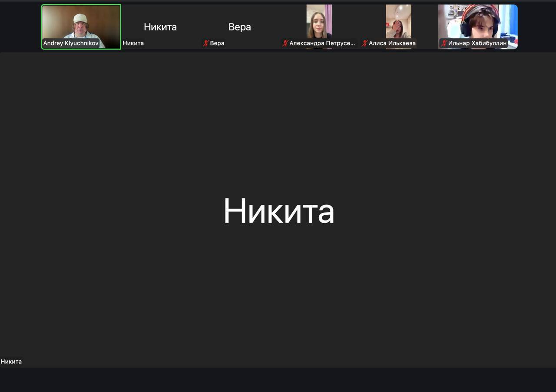The width and height of the screenshot is (556, 392).
Task: Click the Ильнар Хабибуллин name label
Action: pos(477,43)
